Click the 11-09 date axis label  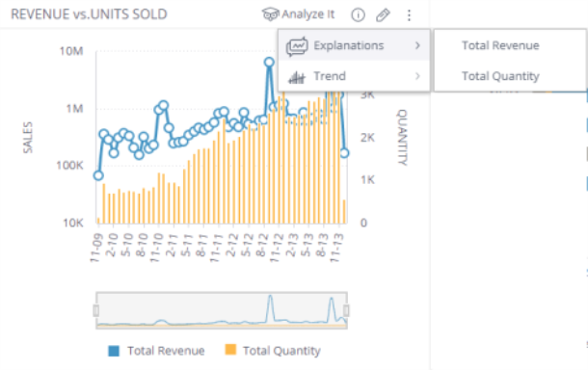point(96,248)
